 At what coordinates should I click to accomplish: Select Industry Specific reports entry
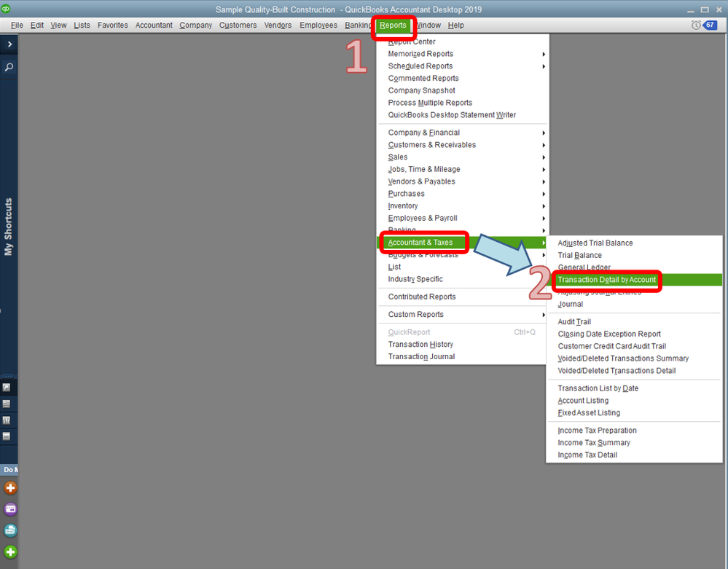point(415,279)
